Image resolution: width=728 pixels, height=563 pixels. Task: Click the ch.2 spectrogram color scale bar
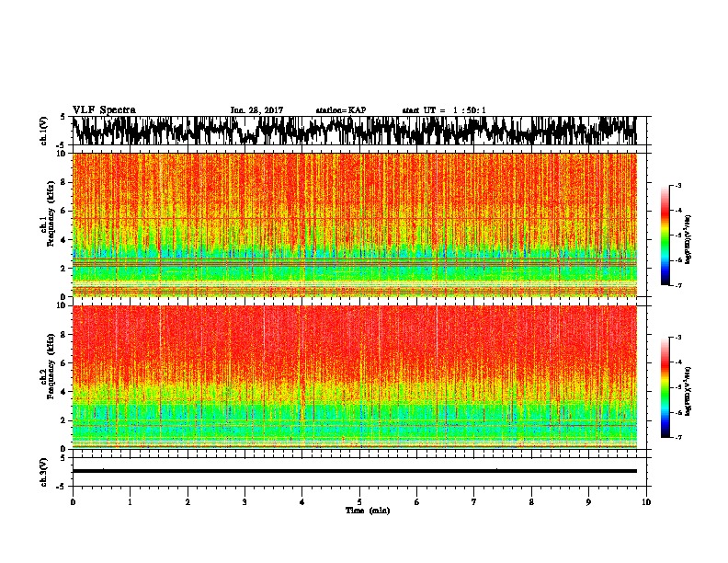point(665,387)
